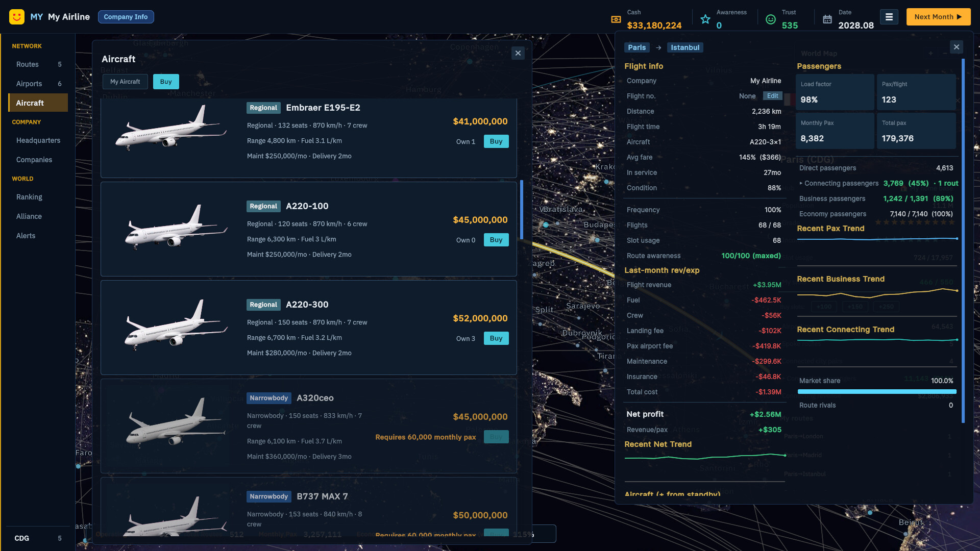Open Airports in the sidebar
Image resolution: width=980 pixels, height=551 pixels.
pos(38,84)
